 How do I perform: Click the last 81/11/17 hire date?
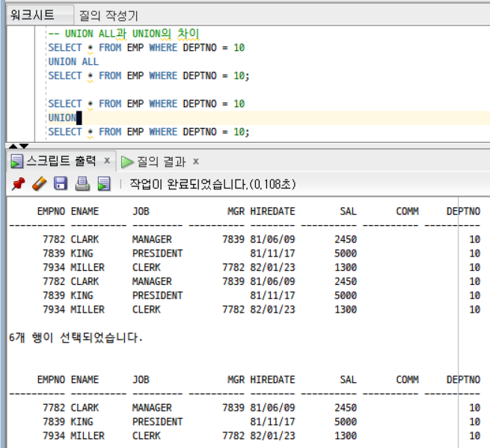(272, 422)
